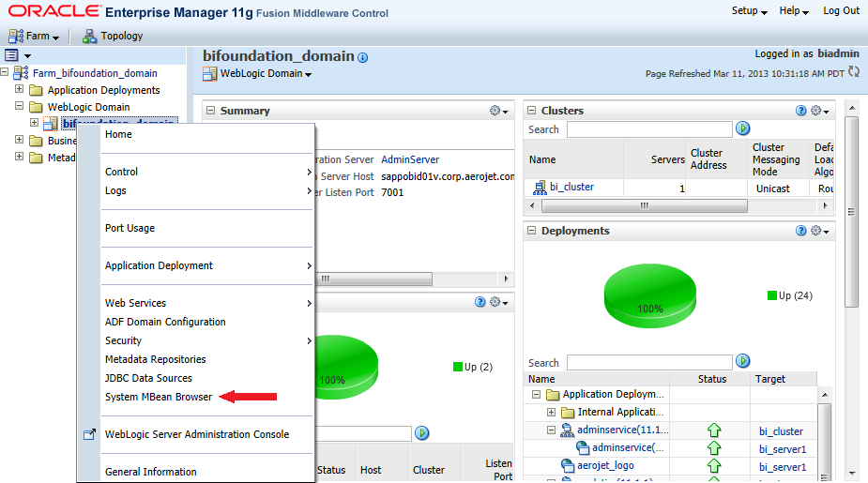Screen dimensions: 868x483
Task: Run the Clusters search go button
Action: pyautogui.click(x=743, y=128)
